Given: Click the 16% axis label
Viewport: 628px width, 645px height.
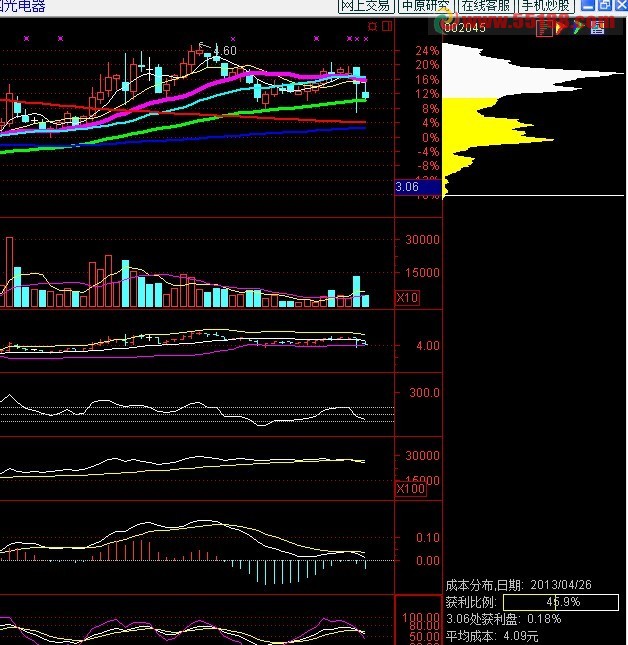Looking at the screenshot, I should point(427,79).
